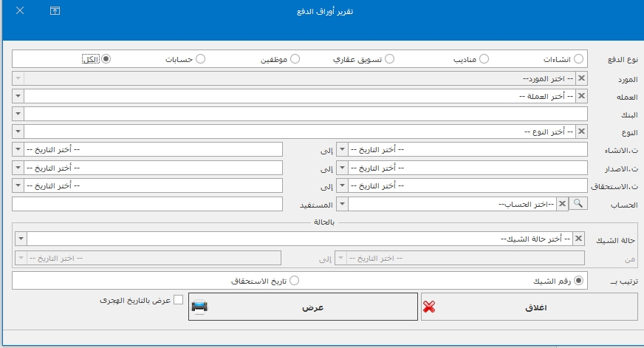Clear the حالة الشيك selection X icon
The image size is (644, 348).
[x=580, y=239]
